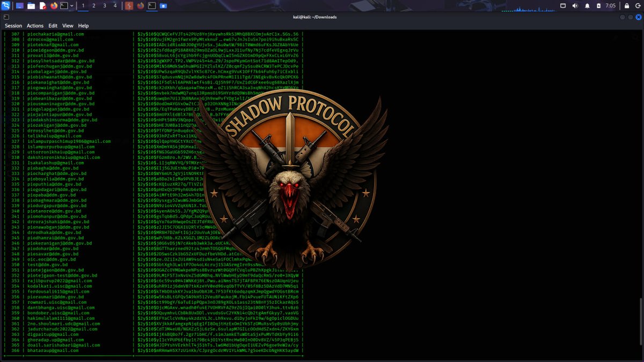Click the email telikhalup@gmail.com
The width and height of the screenshot is (644, 362).
(x=54, y=136)
